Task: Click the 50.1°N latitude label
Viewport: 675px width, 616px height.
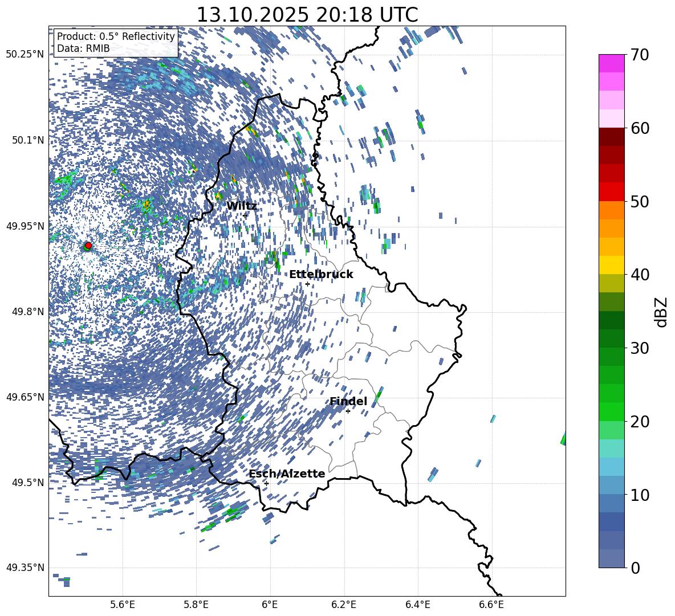Action: click(27, 140)
